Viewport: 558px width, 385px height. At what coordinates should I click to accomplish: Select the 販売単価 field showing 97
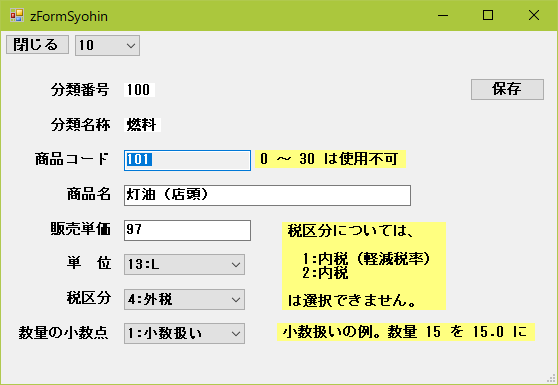(187, 230)
